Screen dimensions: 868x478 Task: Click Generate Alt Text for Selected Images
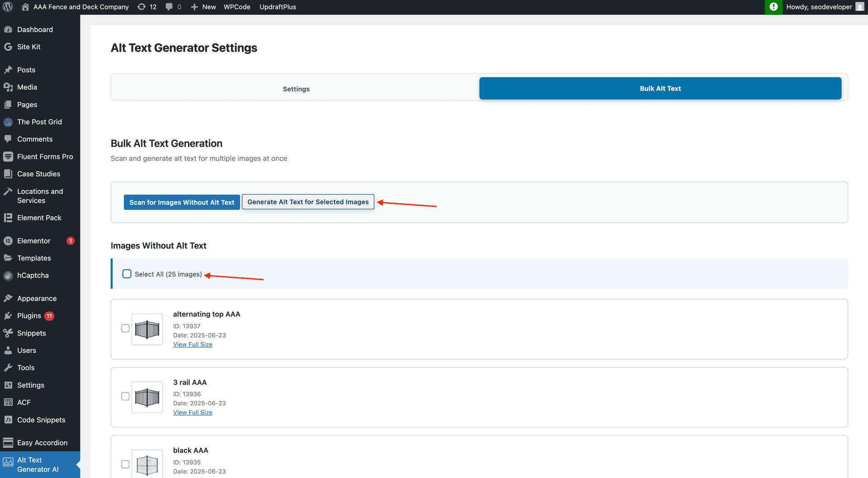coord(308,202)
